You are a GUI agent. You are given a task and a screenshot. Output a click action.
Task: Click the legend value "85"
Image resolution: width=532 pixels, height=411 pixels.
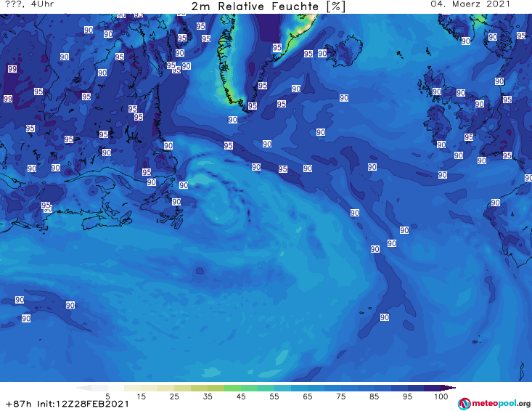tap(375, 396)
